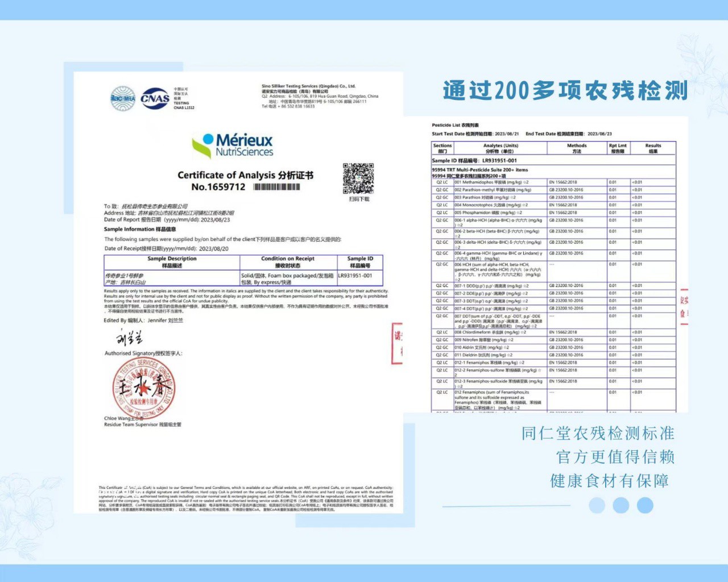This screenshot has width=728, height=582.
Task: Click the red circular testing services stamp
Action: [144, 388]
